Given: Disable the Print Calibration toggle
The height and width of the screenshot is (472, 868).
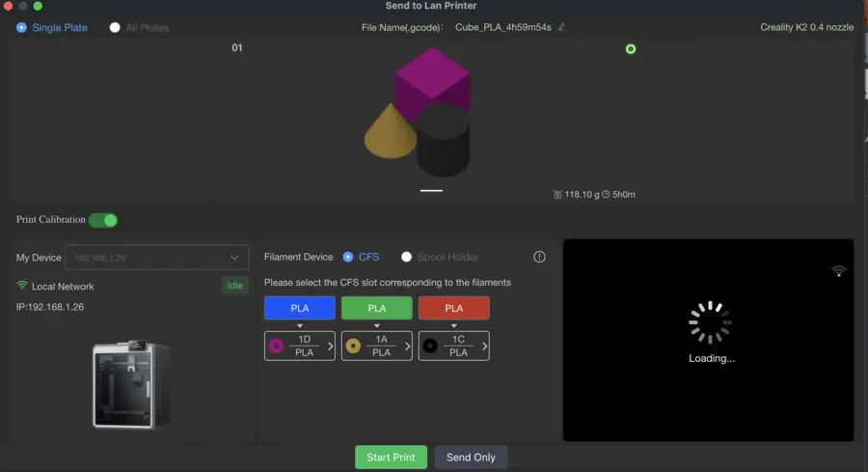Looking at the screenshot, I should [x=103, y=220].
